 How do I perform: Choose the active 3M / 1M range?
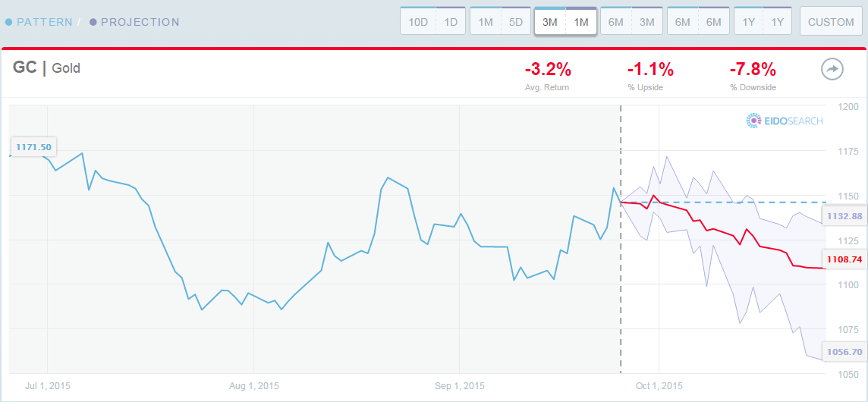(x=565, y=22)
